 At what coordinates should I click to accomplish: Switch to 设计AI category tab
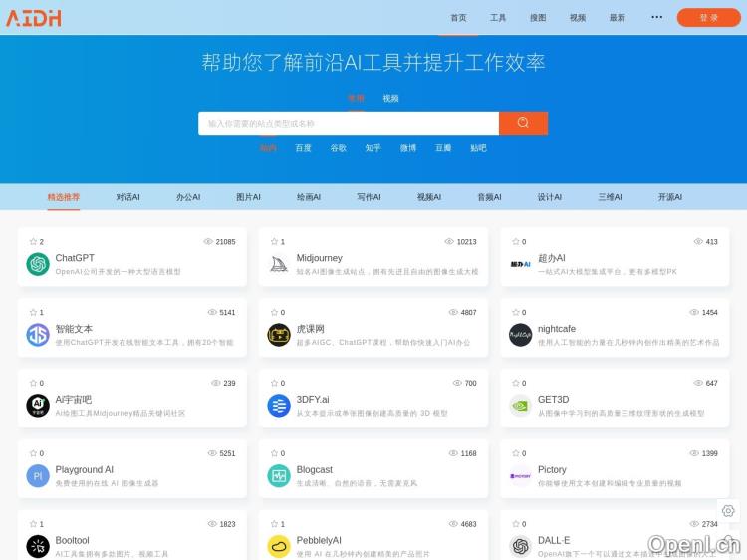[x=549, y=197]
